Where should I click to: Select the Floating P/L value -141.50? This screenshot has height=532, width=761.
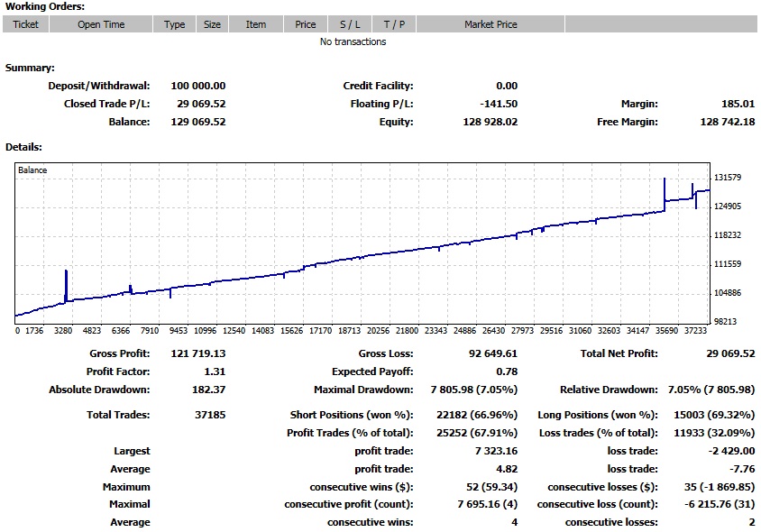[499, 104]
